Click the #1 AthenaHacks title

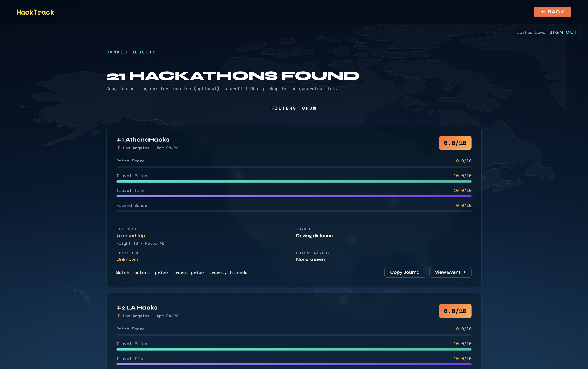143,140
